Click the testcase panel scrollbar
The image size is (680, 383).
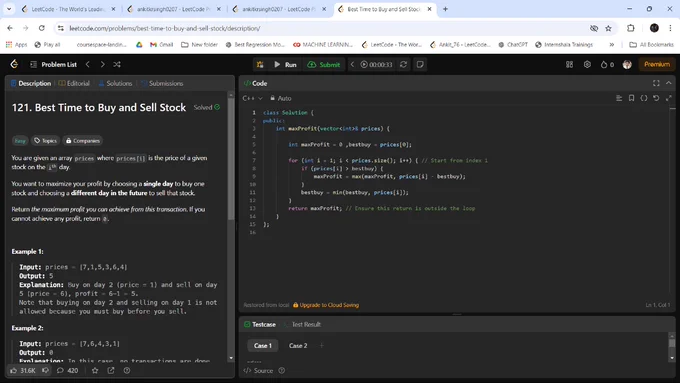(x=672, y=343)
